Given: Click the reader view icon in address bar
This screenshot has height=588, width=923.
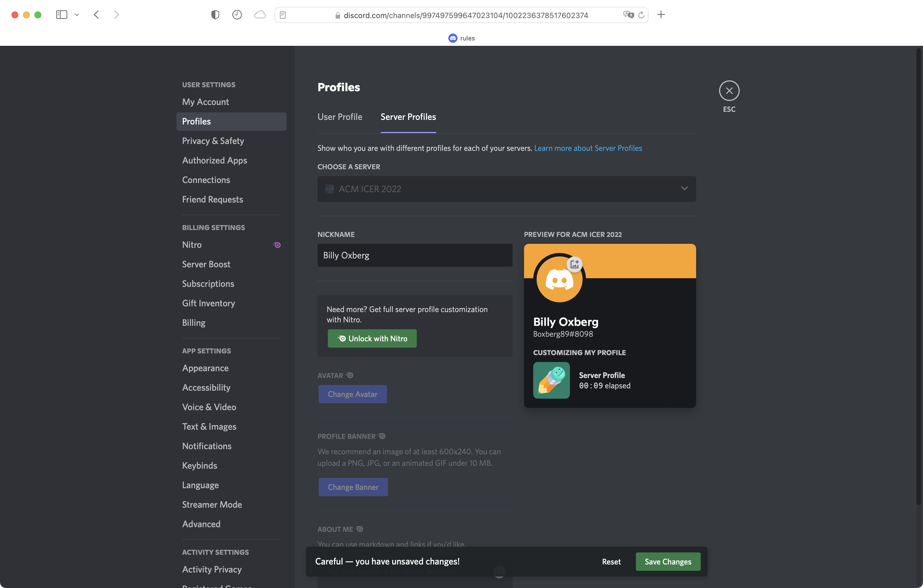Looking at the screenshot, I should click(283, 15).
